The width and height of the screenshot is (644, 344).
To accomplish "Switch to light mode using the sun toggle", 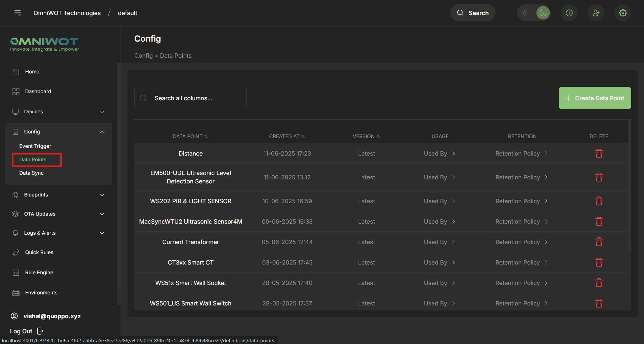I will (524, 13).
